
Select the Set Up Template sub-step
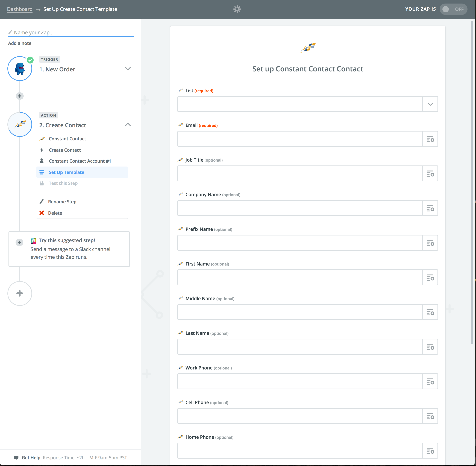[x=82, y=172]
